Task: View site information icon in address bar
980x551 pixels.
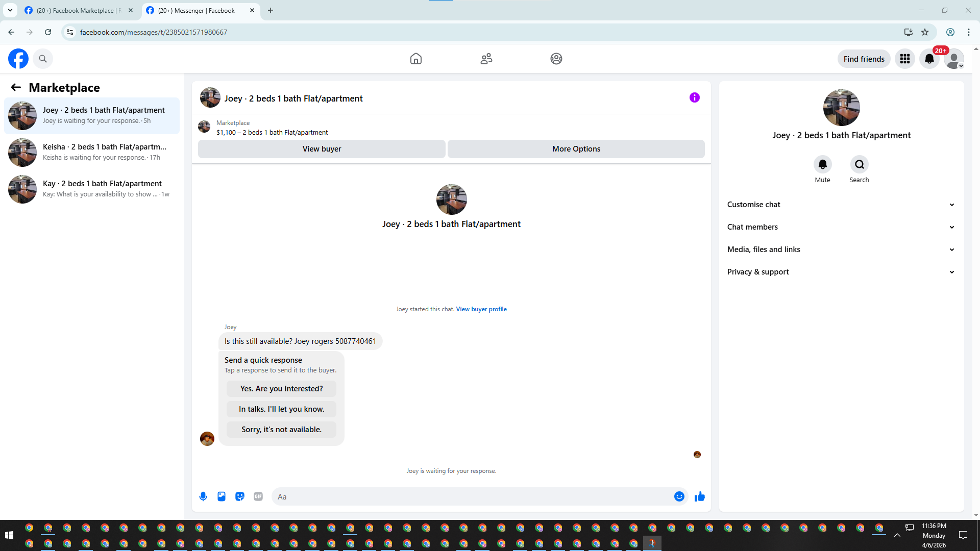Action: click(70, 32)
